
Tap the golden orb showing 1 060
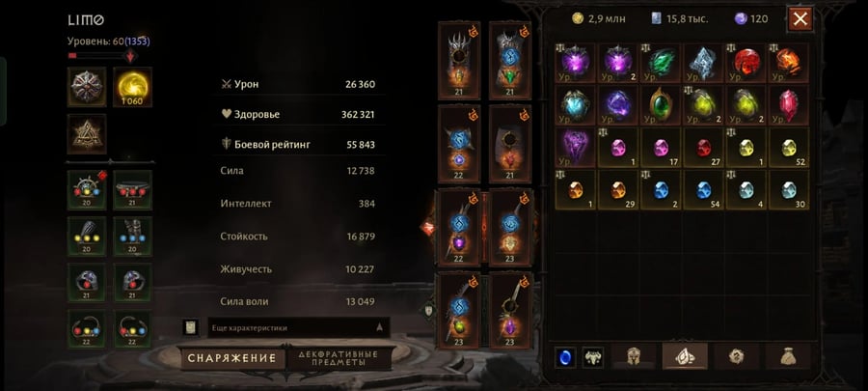coord(132,87)
